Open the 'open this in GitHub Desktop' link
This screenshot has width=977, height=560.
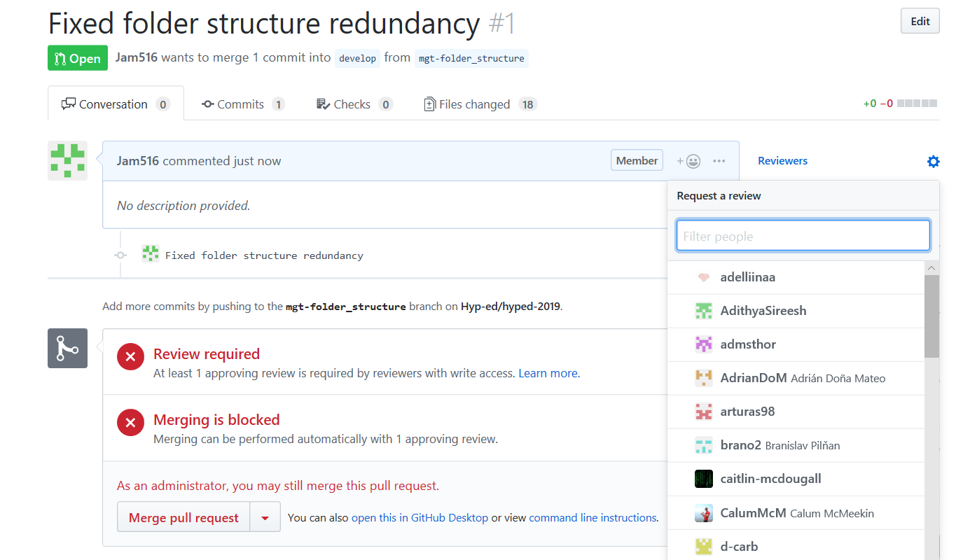(420, 518)
